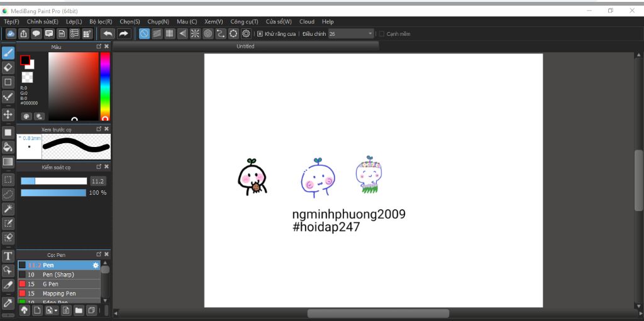Viewport: 644px width, 321px height.
Task: Open the Tệp(F) menu
Action: 11,22
